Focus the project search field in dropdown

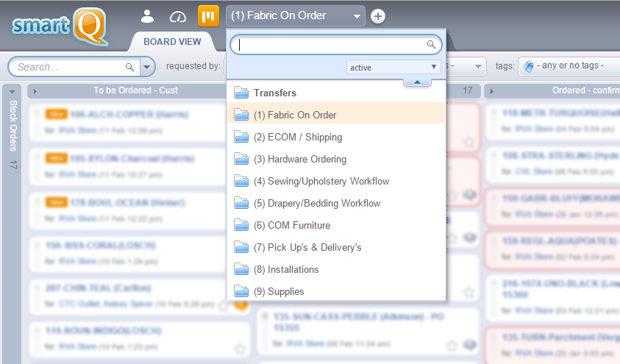click(331, 45)
